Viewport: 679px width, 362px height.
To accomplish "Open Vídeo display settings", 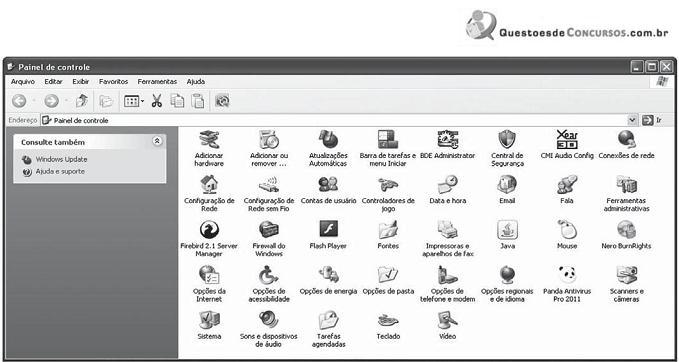I will [x=448, y=320].
